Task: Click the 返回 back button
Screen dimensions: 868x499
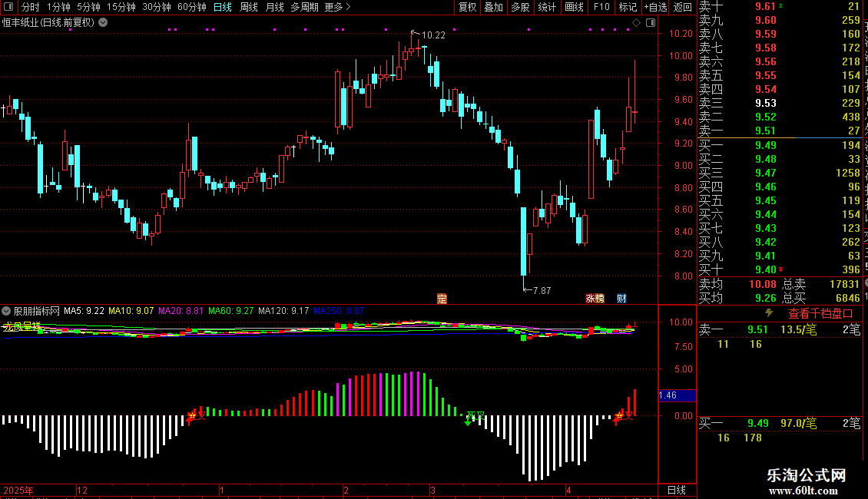Action: [683, 7]
